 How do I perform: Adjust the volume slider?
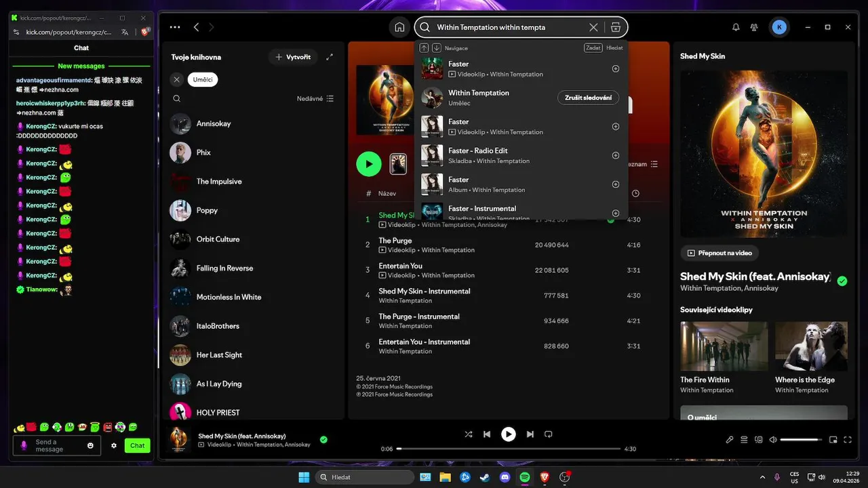point(801,440)
